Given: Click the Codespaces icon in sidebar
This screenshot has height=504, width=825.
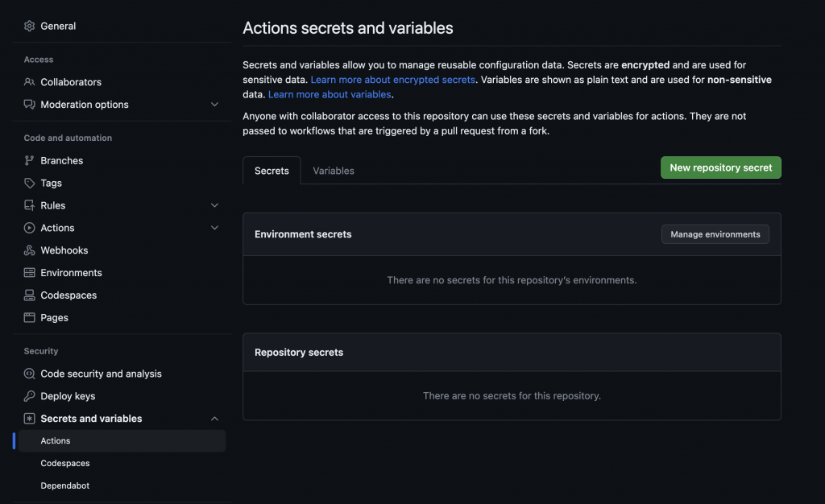Looking at the screenshot, I should point(30,295).
